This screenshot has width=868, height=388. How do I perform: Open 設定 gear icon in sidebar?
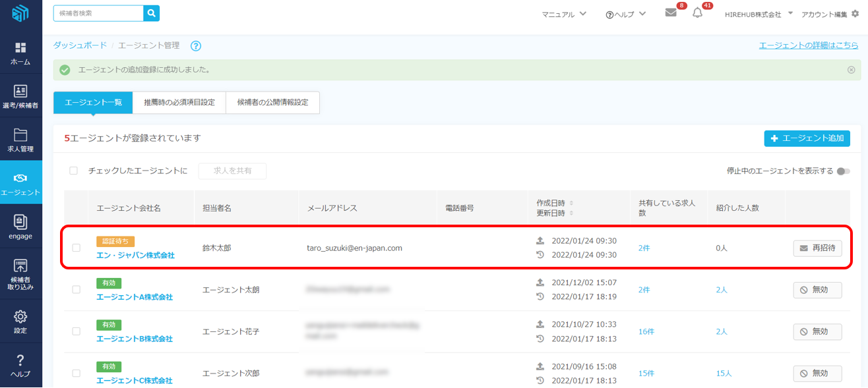coord(20,317)
